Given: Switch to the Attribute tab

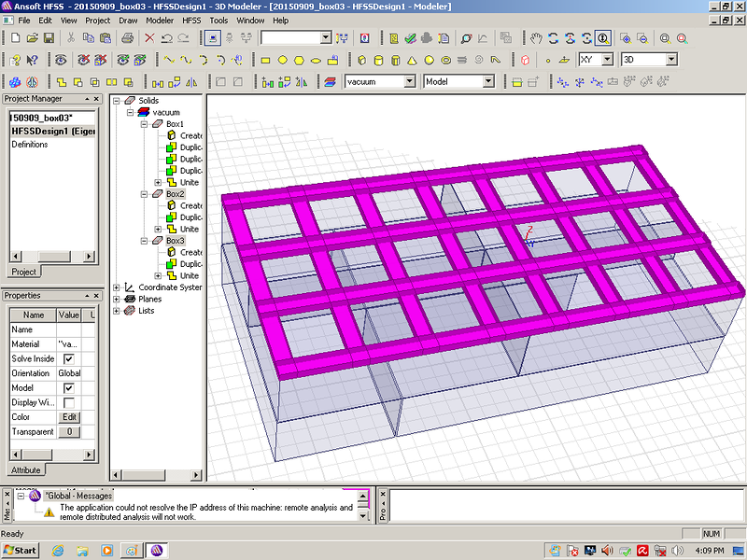Looking at the screenshot, I should coord(25,470).
